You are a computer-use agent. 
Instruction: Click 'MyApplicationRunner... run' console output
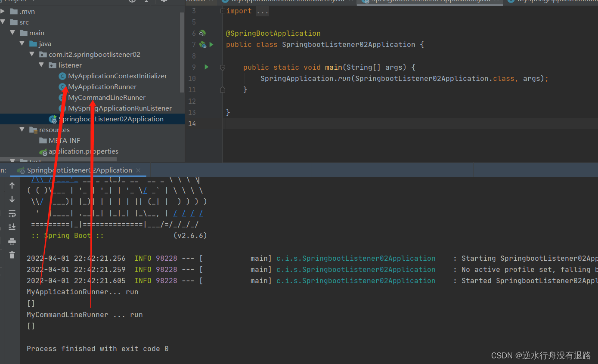[83, 292]
